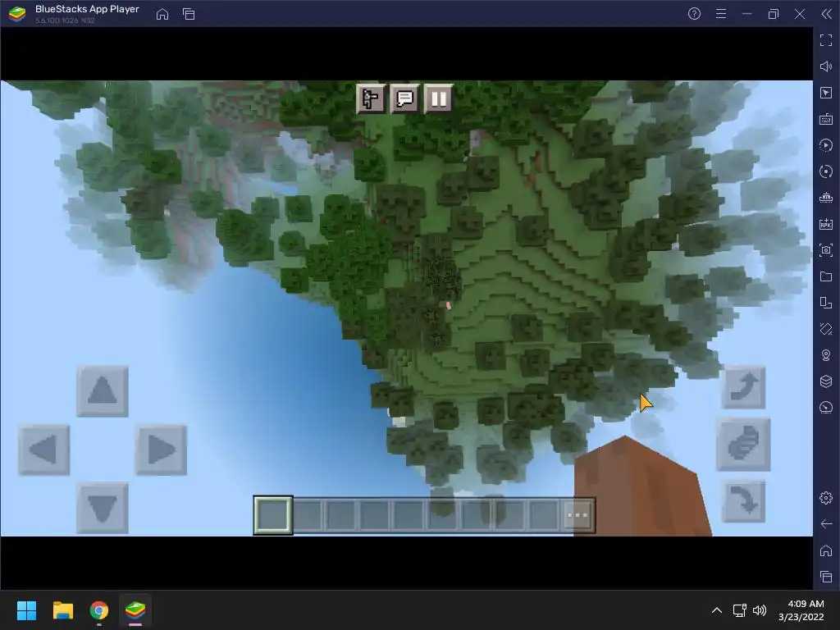The height and width of the screenshot is (630, 840).
Task: Install an APK from the sidebar
Action: pyautogui.click(x=826, y=224)
